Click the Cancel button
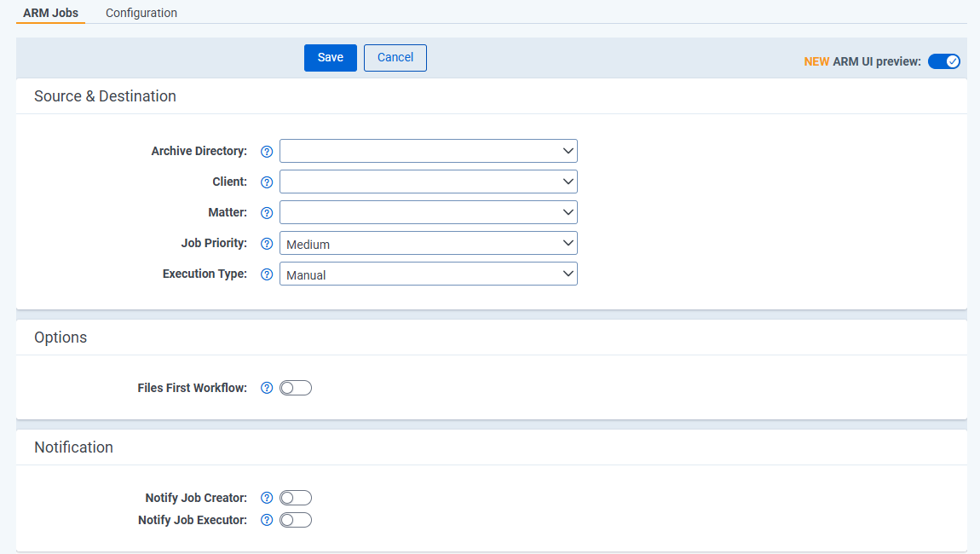Viewport: 980px width, 554px height. (x=395, y=58)
